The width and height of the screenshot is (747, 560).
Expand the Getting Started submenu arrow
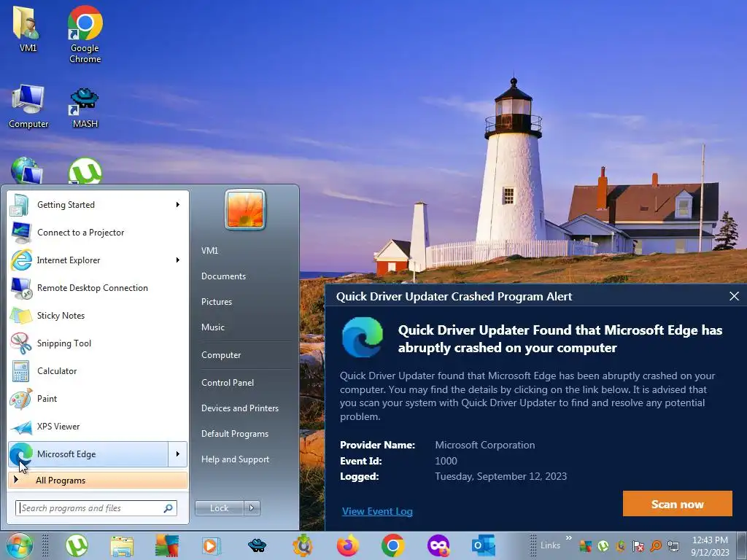coord(178,205)
